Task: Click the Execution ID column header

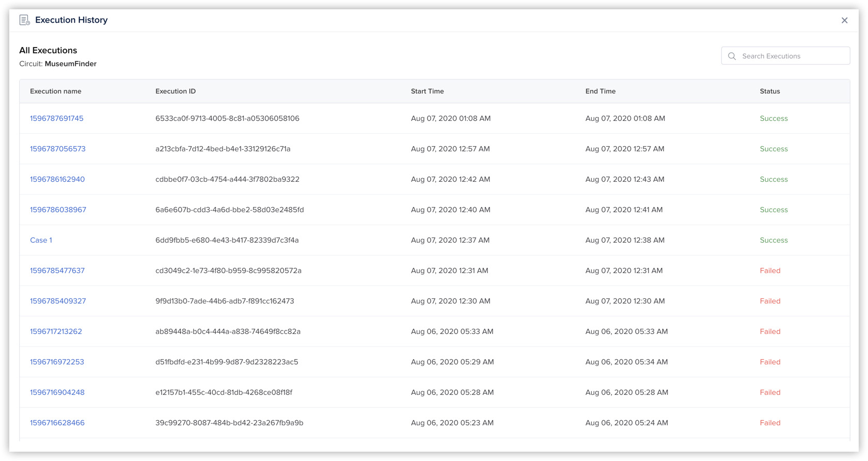Action: point(175,91)
